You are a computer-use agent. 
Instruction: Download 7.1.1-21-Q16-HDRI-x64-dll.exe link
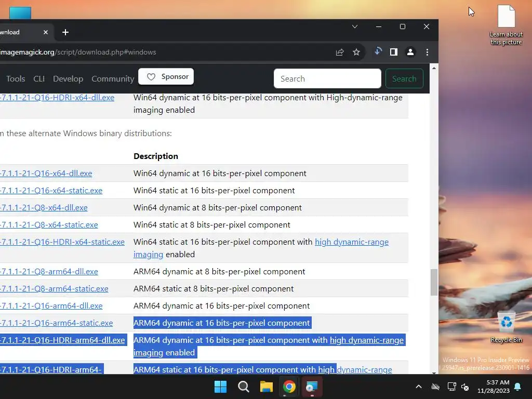click(57, 97)
